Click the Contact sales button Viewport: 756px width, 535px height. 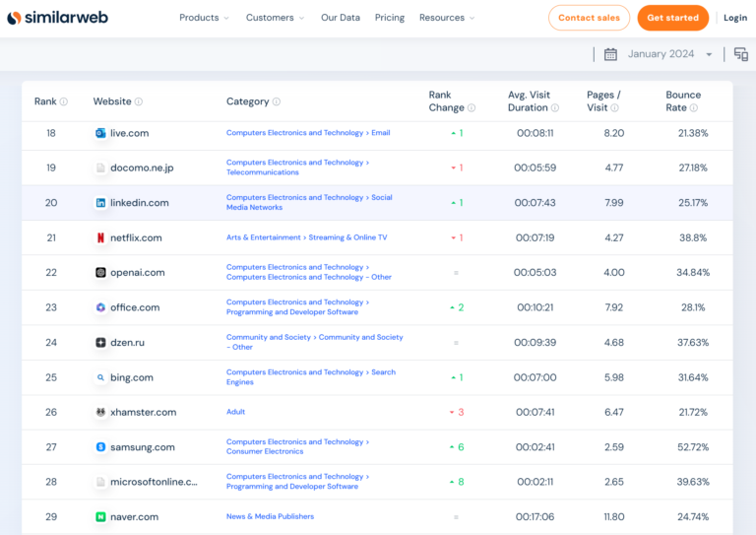(x=589, y=18)
